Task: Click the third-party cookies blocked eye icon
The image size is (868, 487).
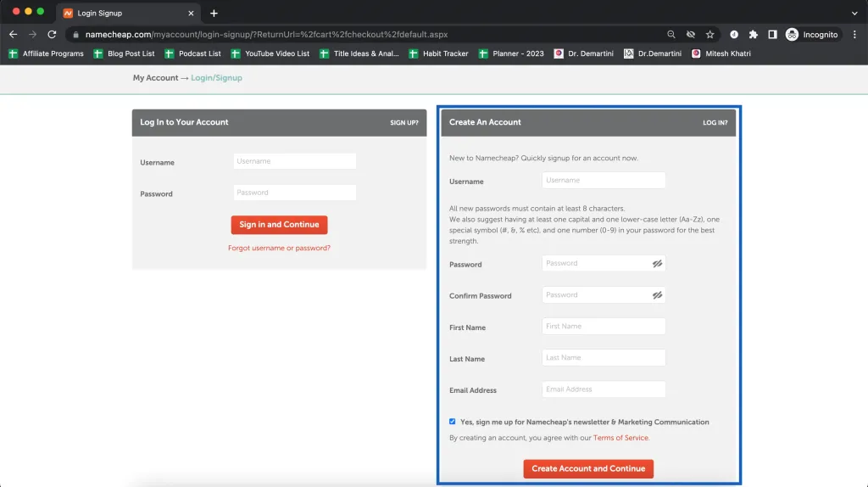Action: [690, 34]
